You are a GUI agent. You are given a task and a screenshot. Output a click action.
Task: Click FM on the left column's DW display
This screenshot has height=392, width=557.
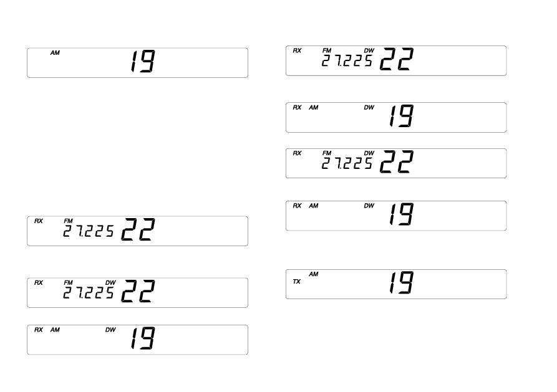pos(68,282)
